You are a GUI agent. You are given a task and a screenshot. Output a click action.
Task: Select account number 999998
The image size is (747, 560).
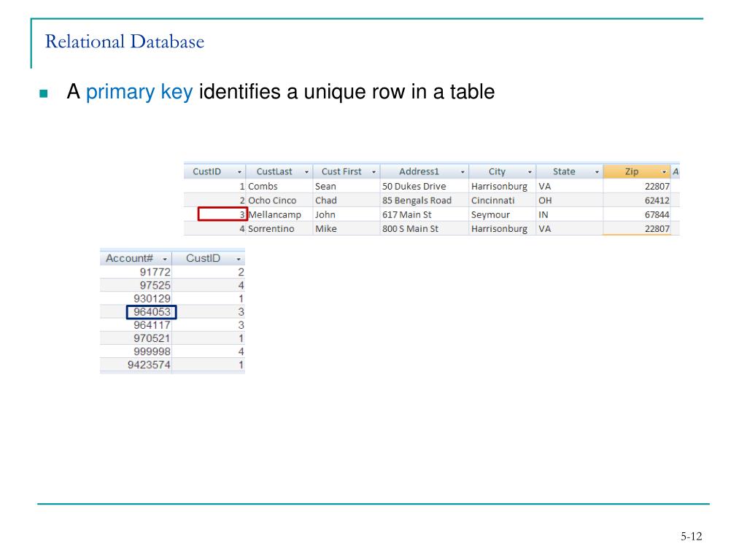(136, 351)
